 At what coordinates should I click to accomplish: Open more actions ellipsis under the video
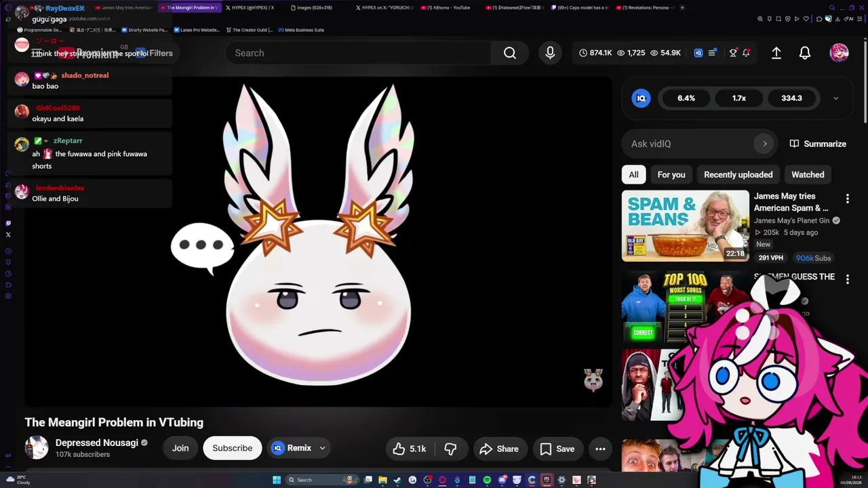[600, 449]
